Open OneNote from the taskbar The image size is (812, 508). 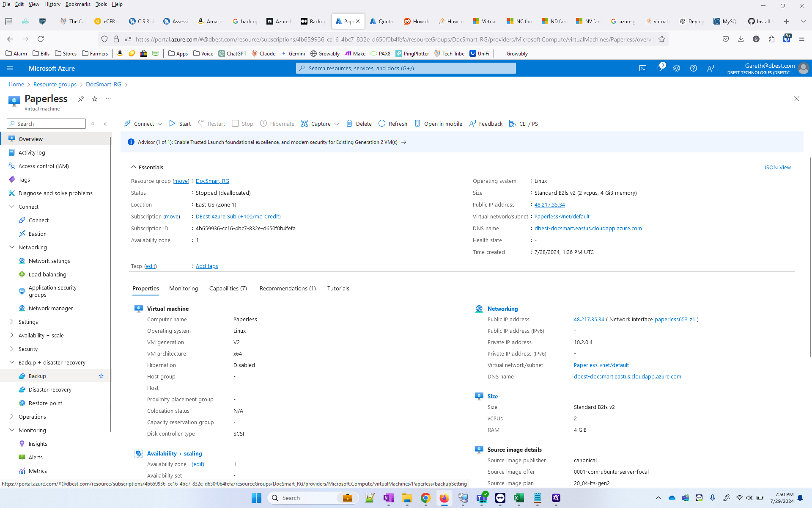(x=388, y=498)
